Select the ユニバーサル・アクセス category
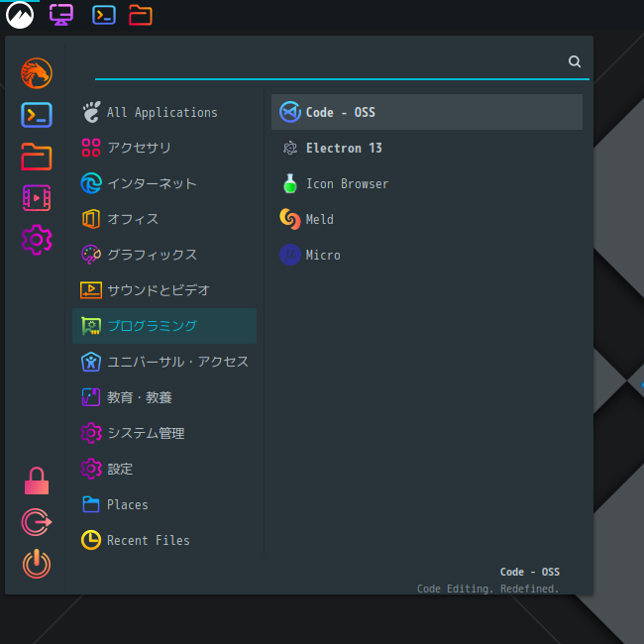The image size is (644, 644). 164,362
